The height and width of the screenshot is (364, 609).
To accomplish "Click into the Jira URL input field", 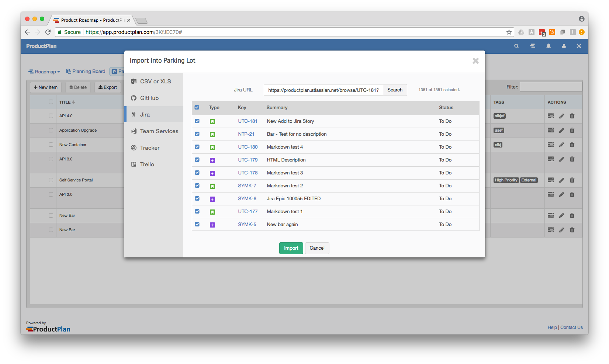I will [x=323, y=90].
